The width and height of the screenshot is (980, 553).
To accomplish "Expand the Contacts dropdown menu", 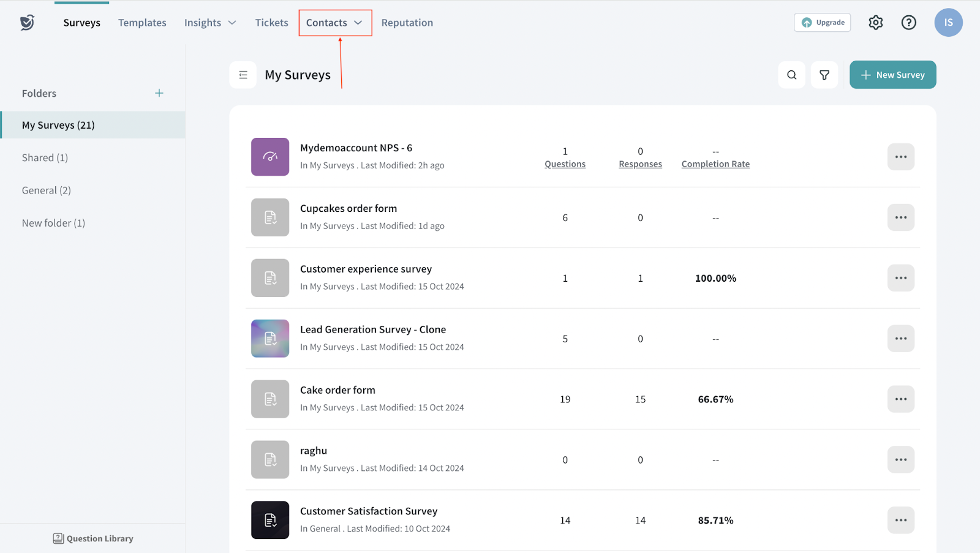I will (x=334, y=23).
